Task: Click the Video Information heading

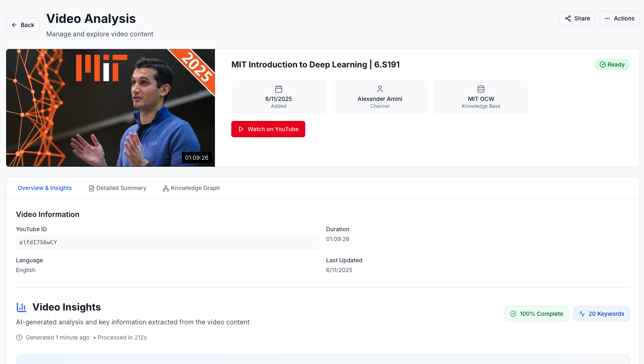Action: pyautogui.click(x=48, y=214)
